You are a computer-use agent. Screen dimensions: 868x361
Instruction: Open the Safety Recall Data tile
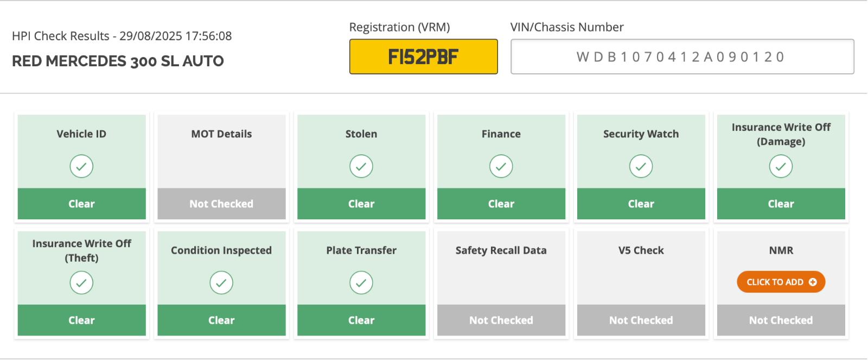pyautogui.click(x=501, y=283)
